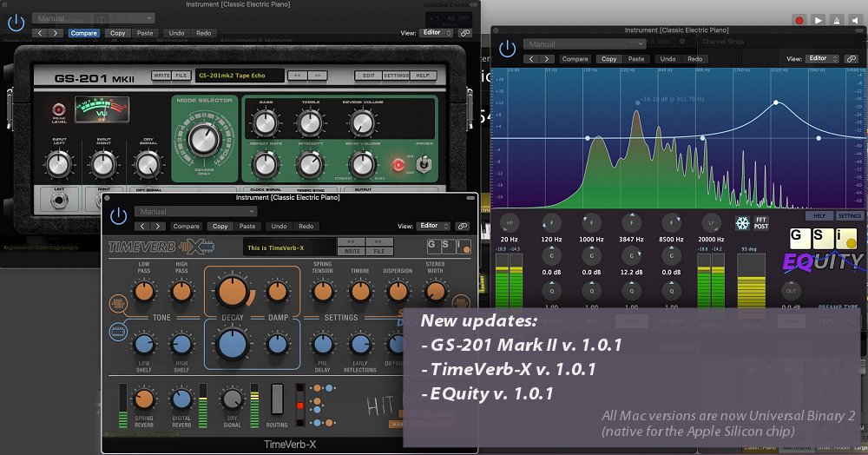The image size is (868, 455).
Task: Click the play button in the top-right transport
Action: tap(818, 20)
